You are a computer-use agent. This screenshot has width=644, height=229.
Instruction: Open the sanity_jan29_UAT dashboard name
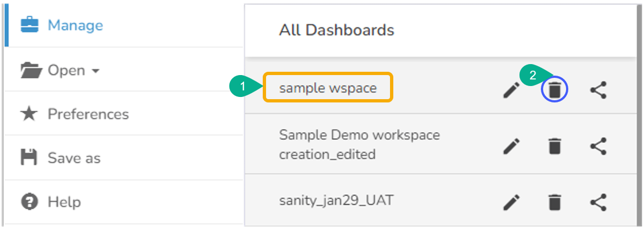pyautogui.click(x=336, y=201)
